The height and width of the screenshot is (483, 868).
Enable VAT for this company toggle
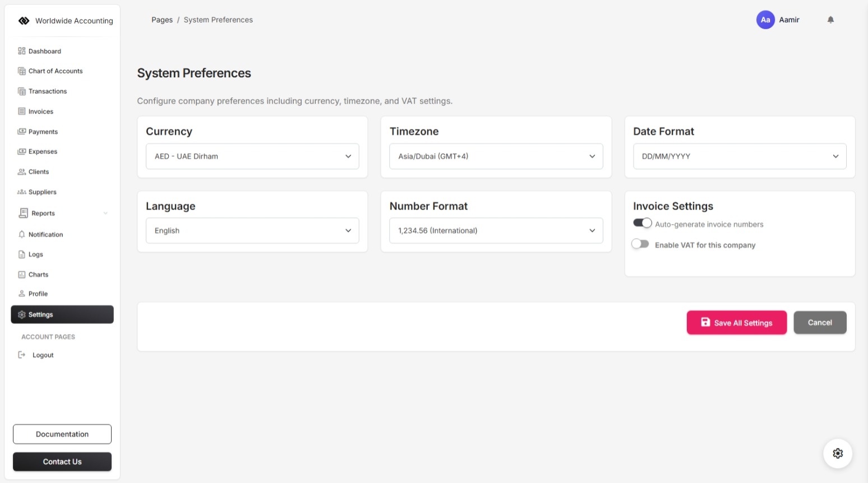(x=640, y=244)
